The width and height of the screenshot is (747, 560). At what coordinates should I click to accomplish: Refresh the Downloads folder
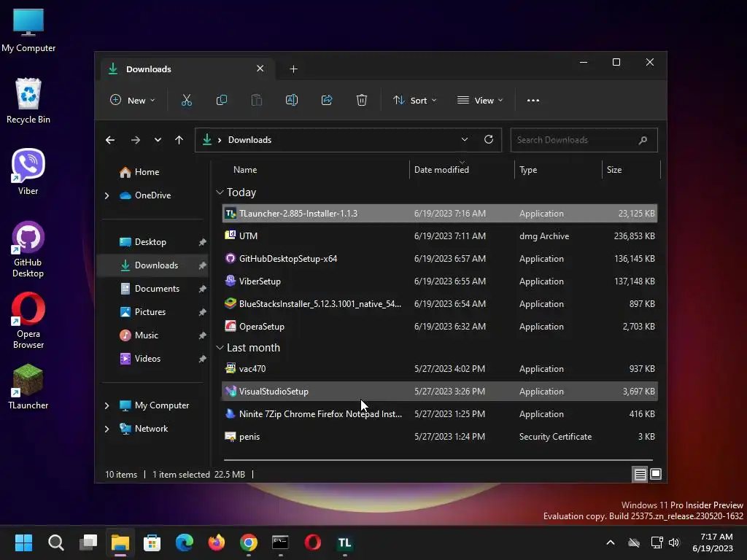click(x=488, y=139)
